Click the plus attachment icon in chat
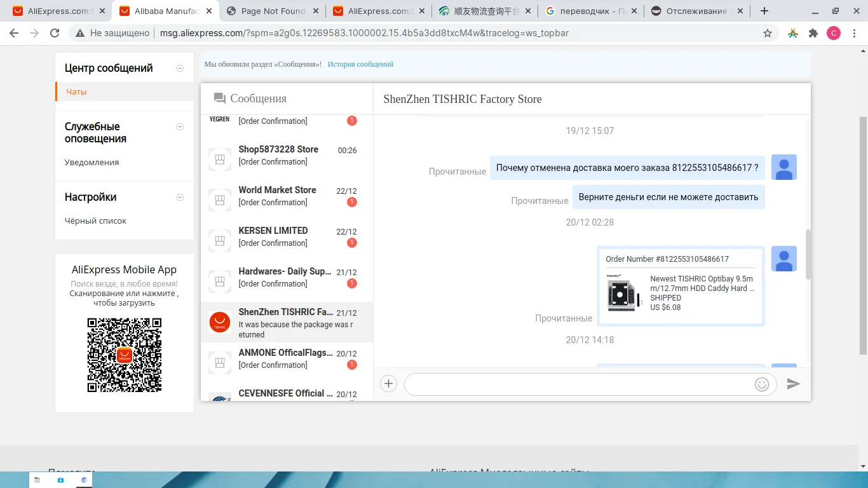This screenshot has height=488, width=868. click(388, 383)
